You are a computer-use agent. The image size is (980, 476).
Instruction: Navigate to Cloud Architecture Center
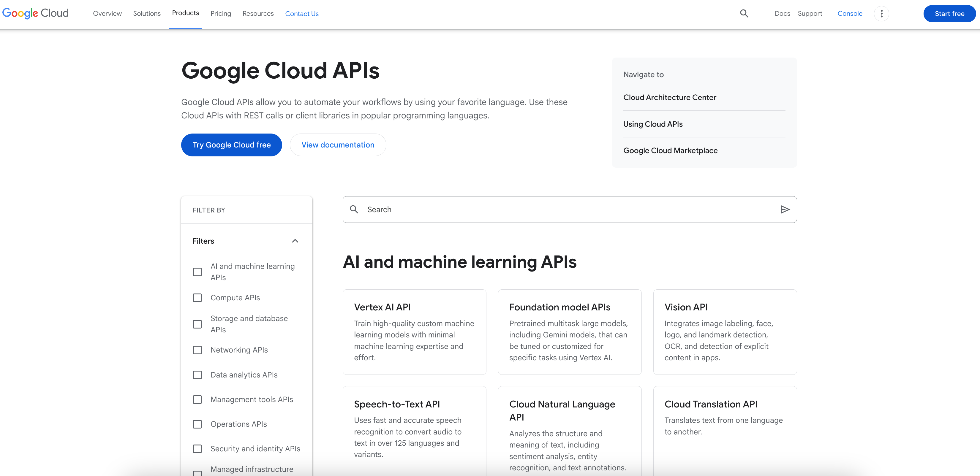(x=670, y=97)
